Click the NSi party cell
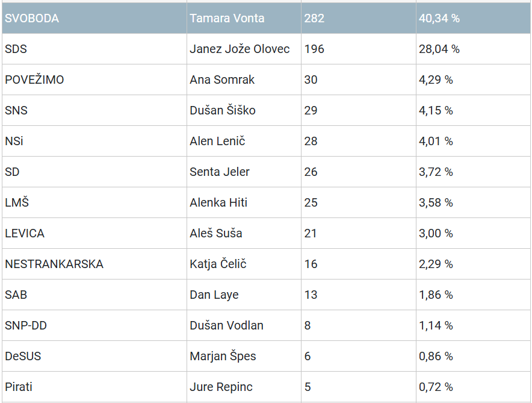 pos(14,141)
